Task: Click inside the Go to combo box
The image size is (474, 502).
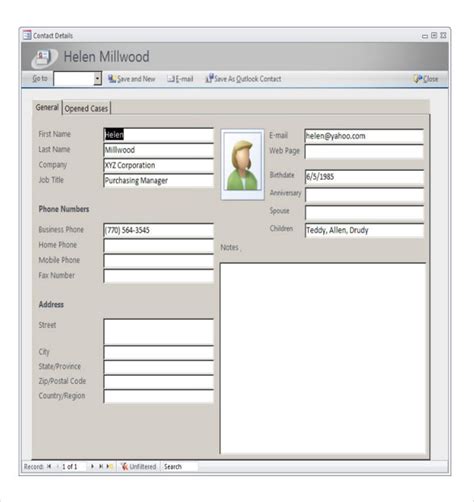Action: click(x=74, y=79)
